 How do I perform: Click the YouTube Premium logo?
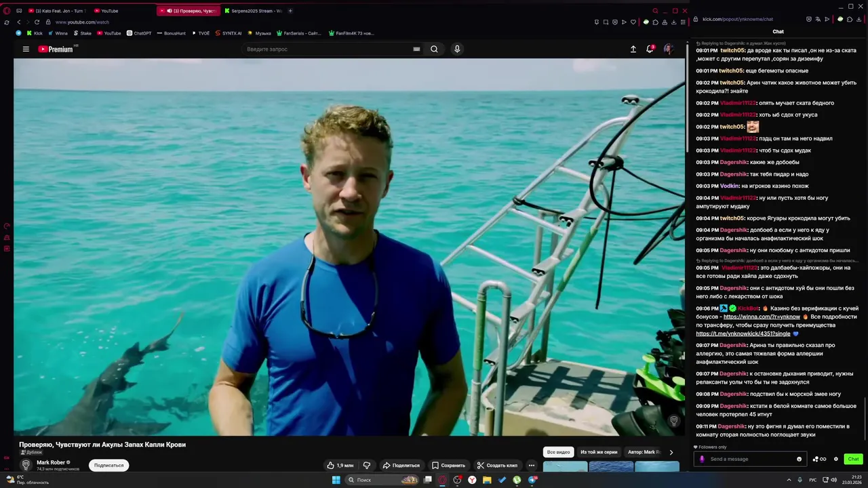point(56,49)
